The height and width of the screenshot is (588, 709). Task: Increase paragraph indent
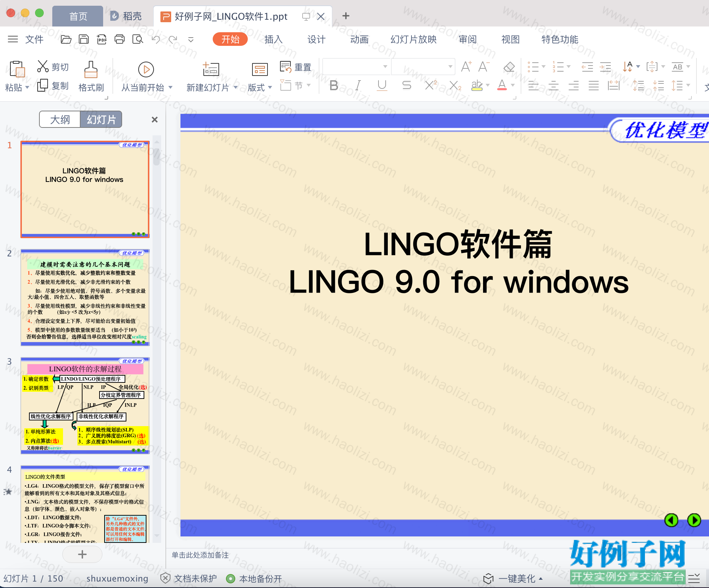[606, 67]
